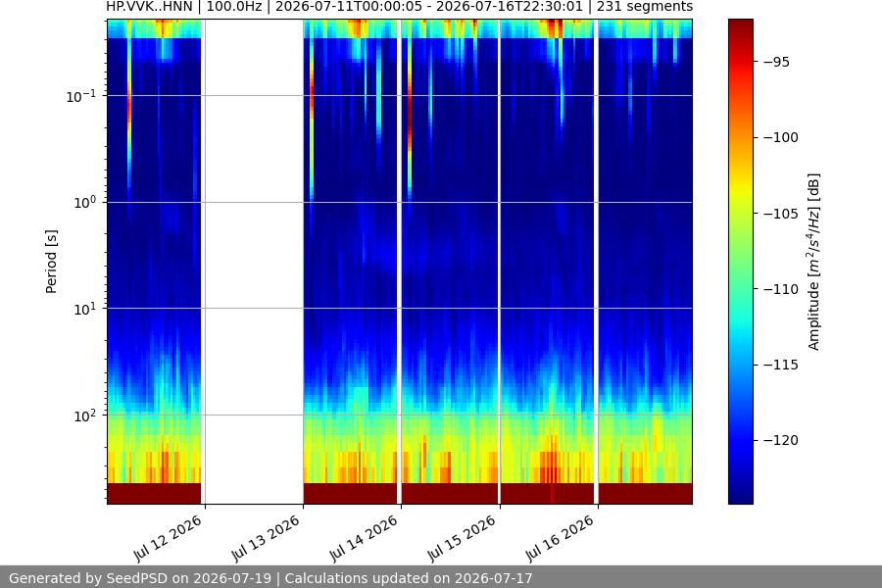This screenshot has height=588, width=882.
Task: Click the 10¹ period tick label
Action: pos(84,309)
